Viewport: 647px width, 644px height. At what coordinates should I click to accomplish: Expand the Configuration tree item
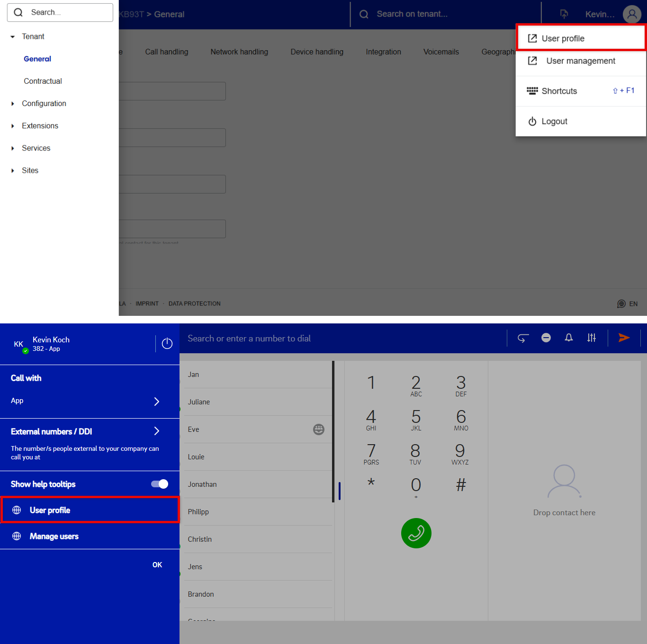(x=13, y=104)
